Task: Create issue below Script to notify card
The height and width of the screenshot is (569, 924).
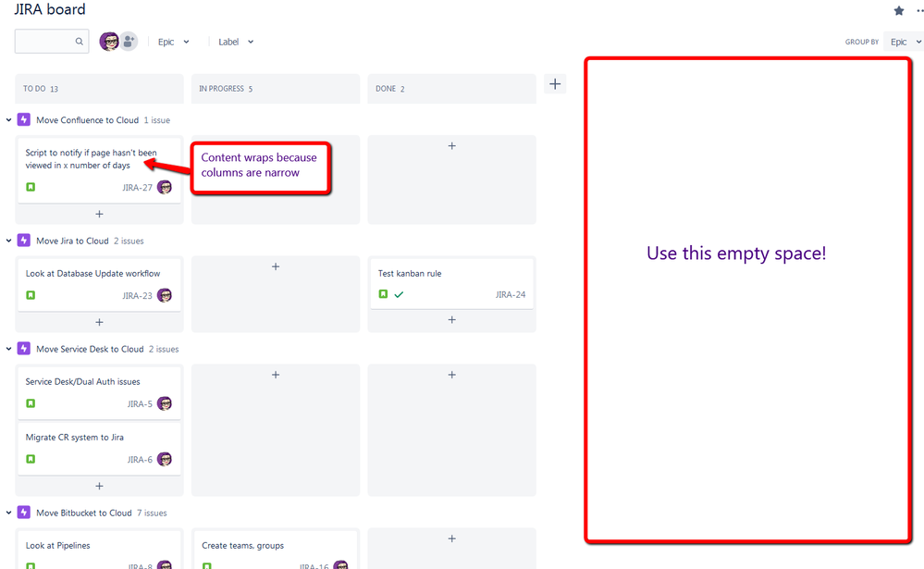Action: (x=99, y=214)
